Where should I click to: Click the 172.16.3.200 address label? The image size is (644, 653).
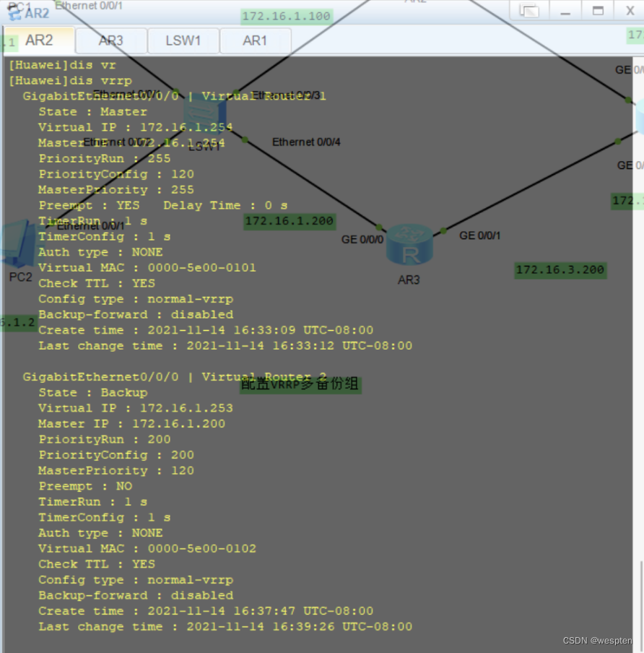click(560, 270)
